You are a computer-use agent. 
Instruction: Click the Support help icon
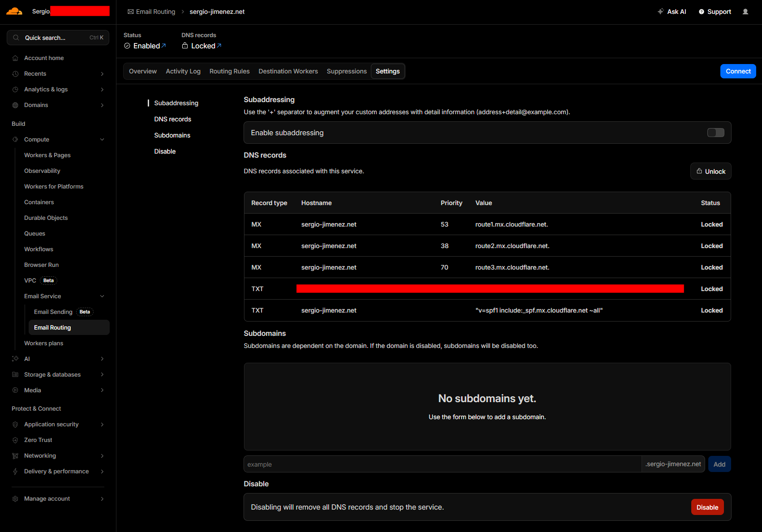[x=702, y=12]
